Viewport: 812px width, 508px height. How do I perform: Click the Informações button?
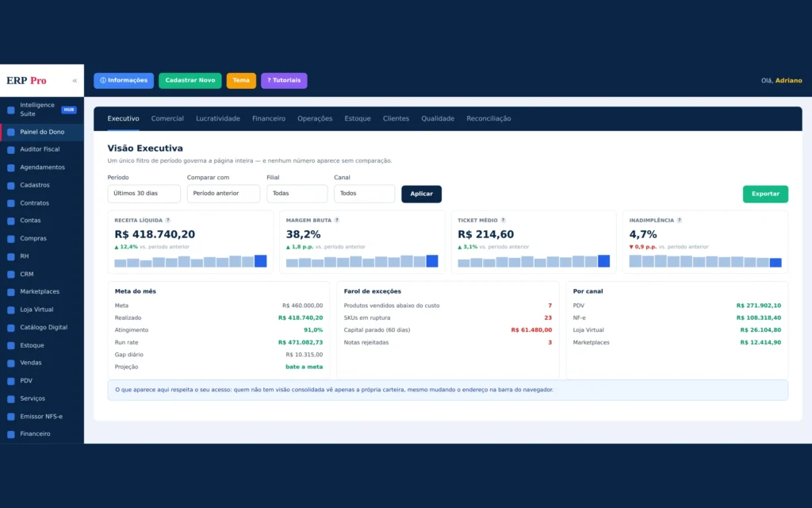(124, 80)
